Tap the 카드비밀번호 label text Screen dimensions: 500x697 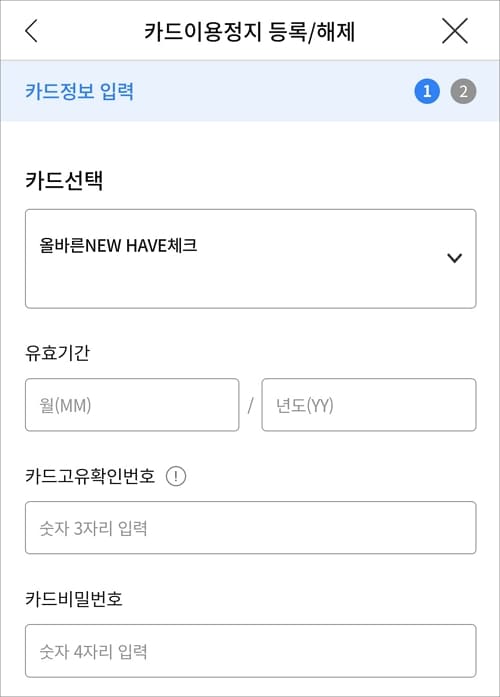click(x=74, y=599)
